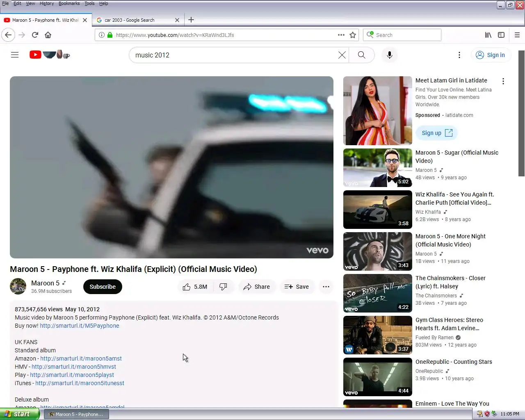The height and width of the screenshot is (420, 525).
Task: Open the Firefox library icon
Action: pos(488,35)
